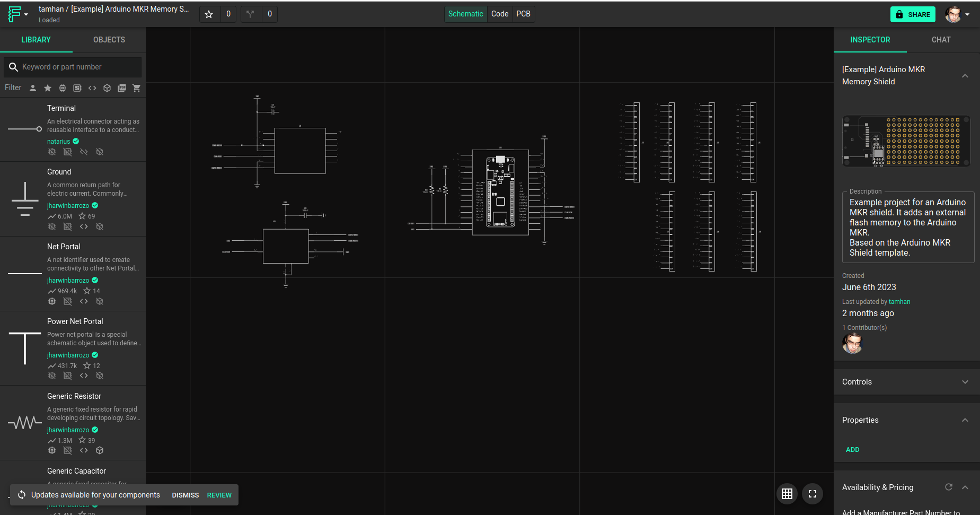Click the Generic Resistor symbol preview
This screenshot has height=515, width=980.
25,423
